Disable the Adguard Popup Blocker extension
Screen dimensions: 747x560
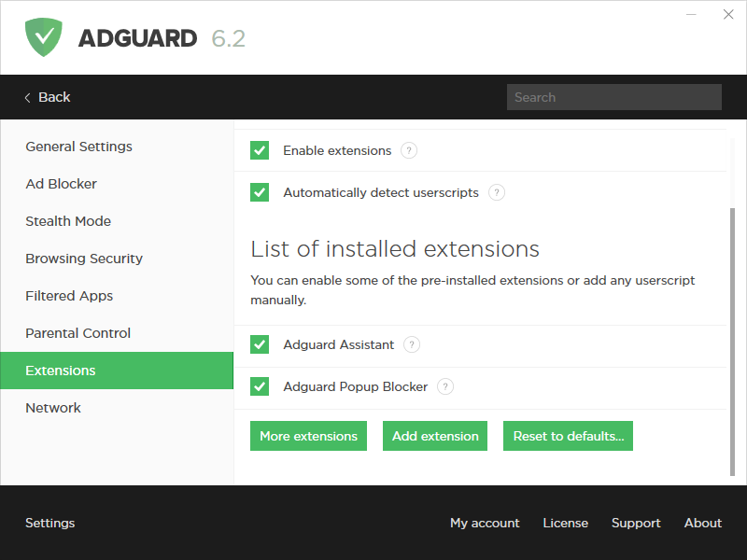[260, 386]
